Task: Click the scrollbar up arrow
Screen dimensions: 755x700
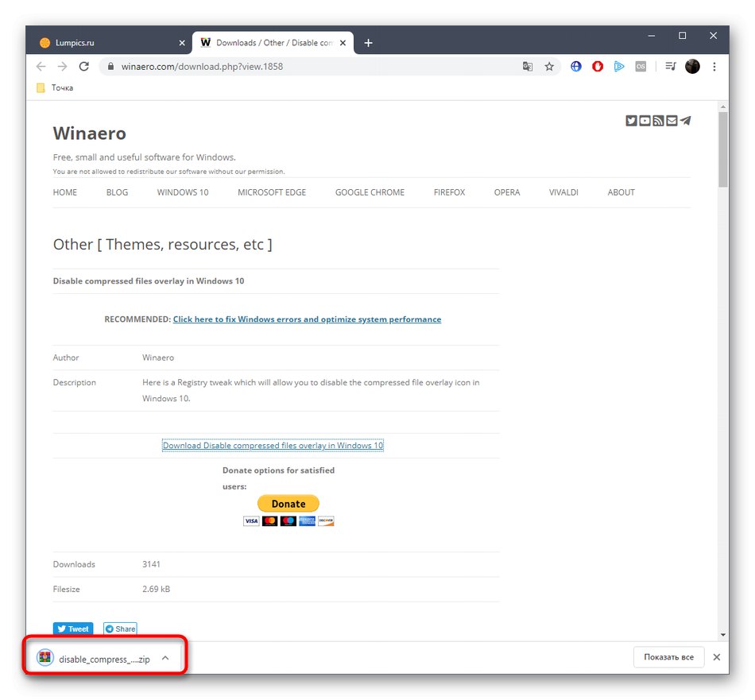Action: coord(722,106)
